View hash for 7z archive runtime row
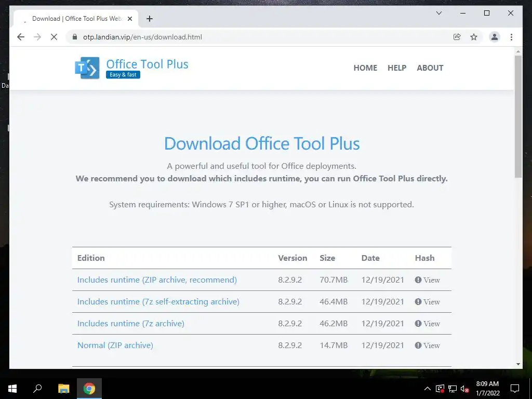This screenshot has width=532, height=399. coord(427,323)
